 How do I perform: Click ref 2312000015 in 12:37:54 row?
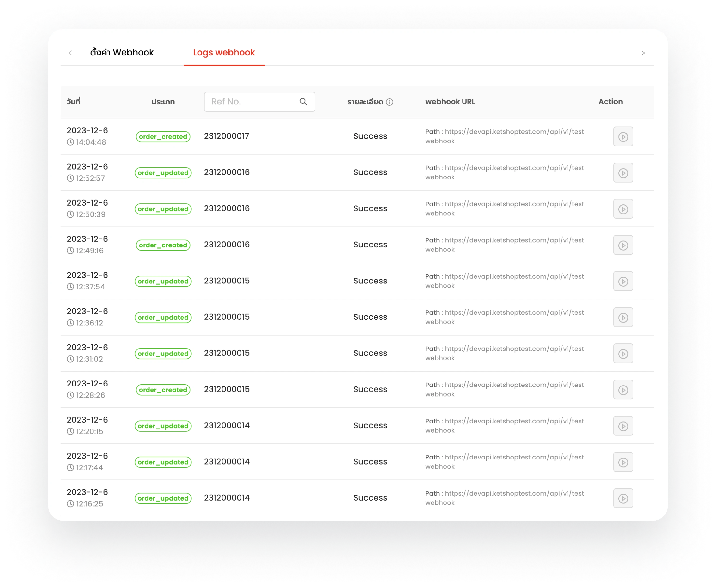click(227, 281)
